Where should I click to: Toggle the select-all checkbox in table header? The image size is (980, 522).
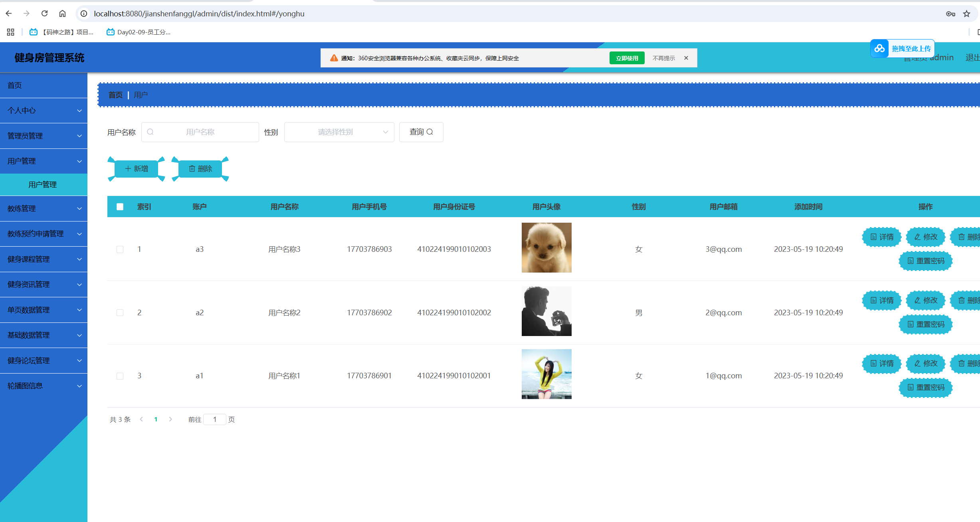[120, 207]
